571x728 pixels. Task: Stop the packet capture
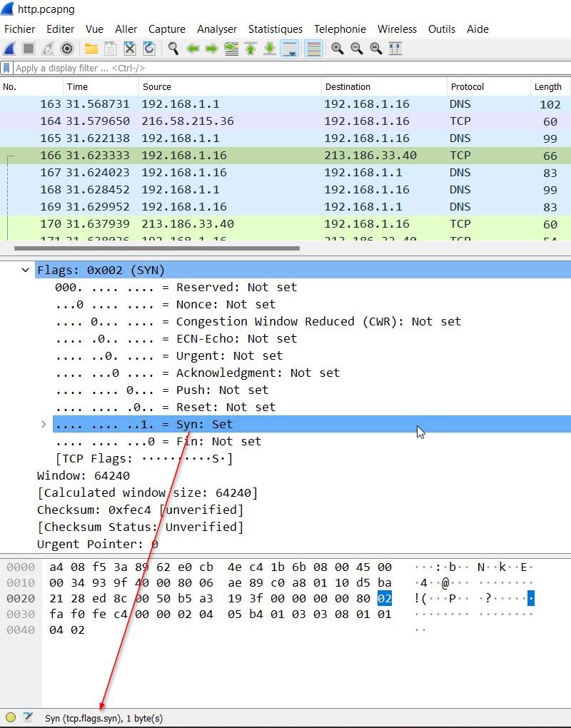click(x=29, y=49)
